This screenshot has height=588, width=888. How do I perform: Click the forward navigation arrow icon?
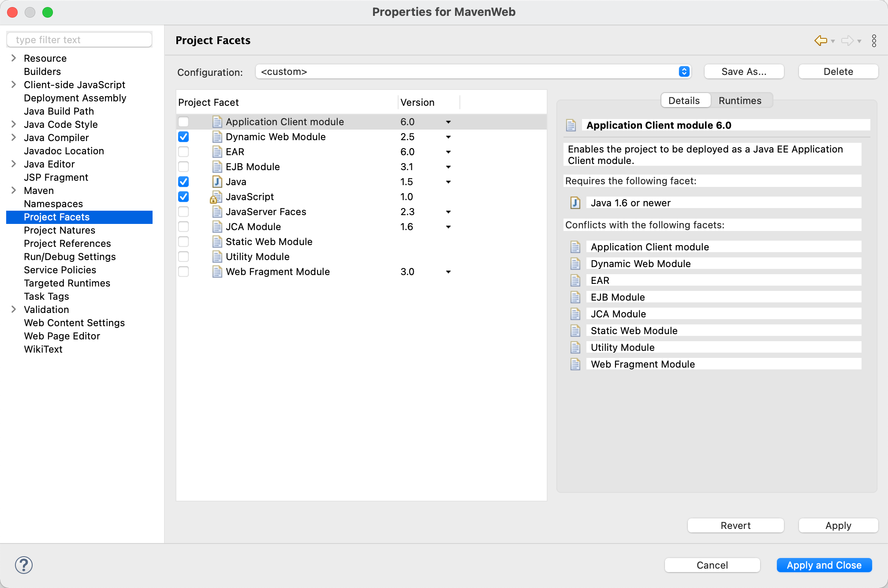pyautogui.click(x=847, y=41)
